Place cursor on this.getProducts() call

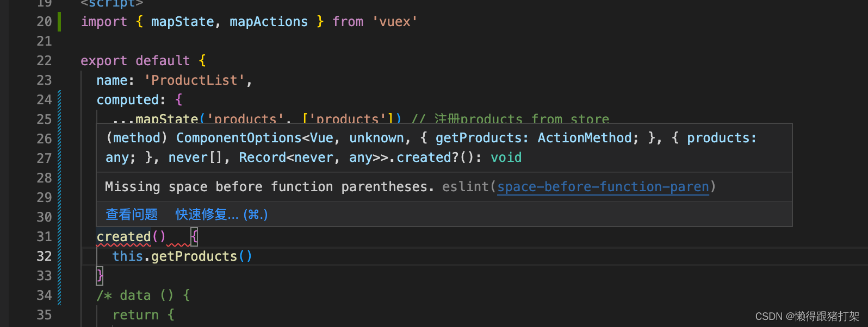(x=182, y=256)
